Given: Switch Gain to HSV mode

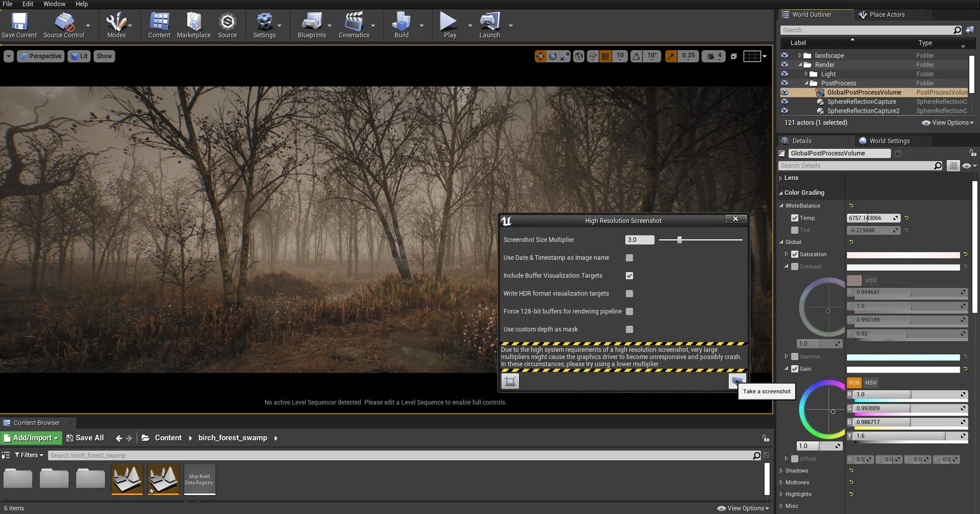Looking at the screenshot, I should (870, 382).
